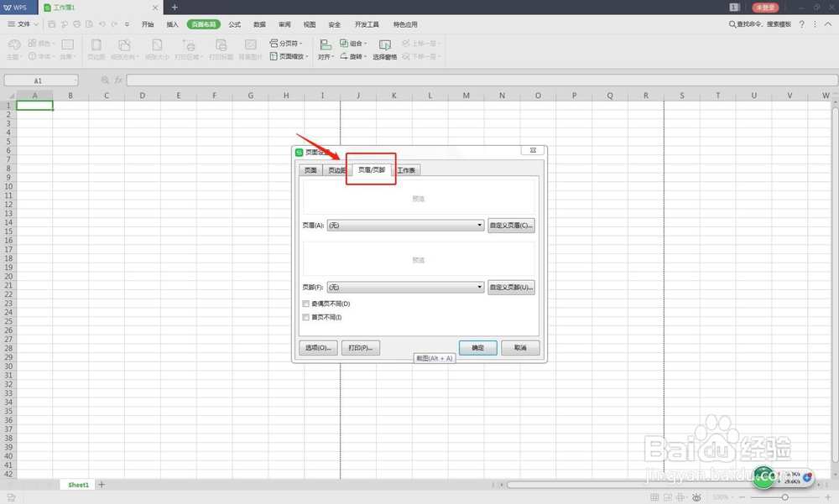Click the 未登录 login button
This screenshot has height=504, width=839.
coord(765,8)
